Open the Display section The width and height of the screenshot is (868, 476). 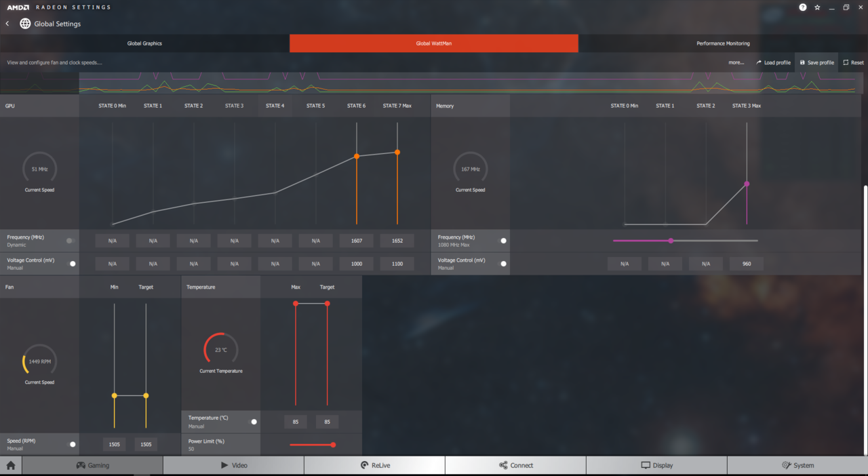[x=656, y=465]
